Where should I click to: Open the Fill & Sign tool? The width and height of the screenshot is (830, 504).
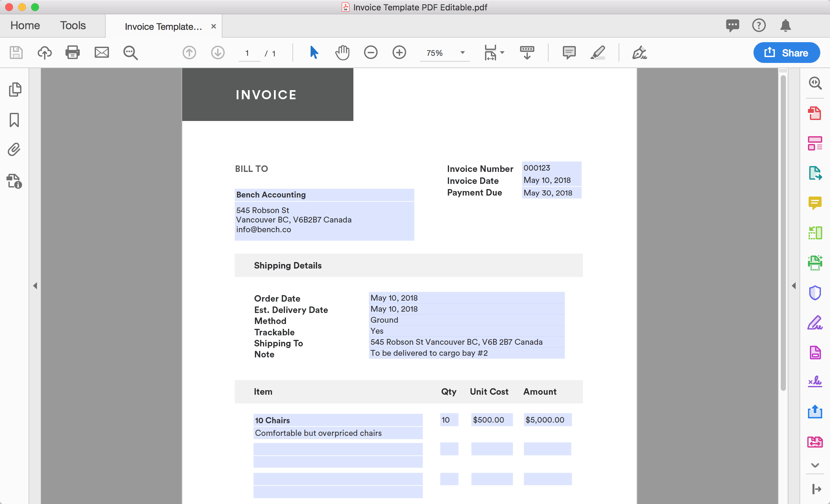639,53
